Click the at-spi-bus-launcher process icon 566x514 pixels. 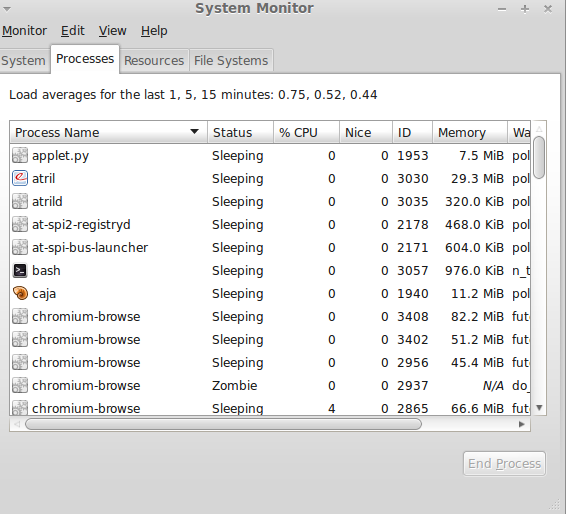tap(20, 247)
